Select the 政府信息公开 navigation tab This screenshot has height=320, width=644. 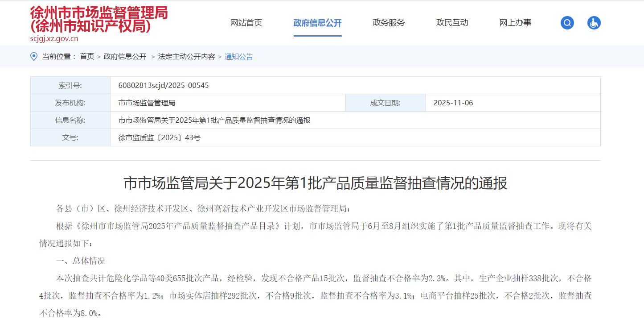pos(317,23)
